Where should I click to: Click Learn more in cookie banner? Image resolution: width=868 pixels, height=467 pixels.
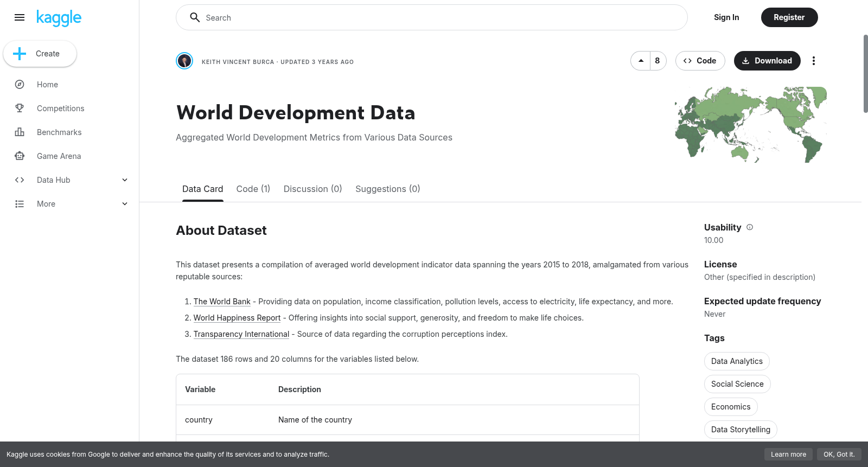pyautogui.click(x=788, y=455)
